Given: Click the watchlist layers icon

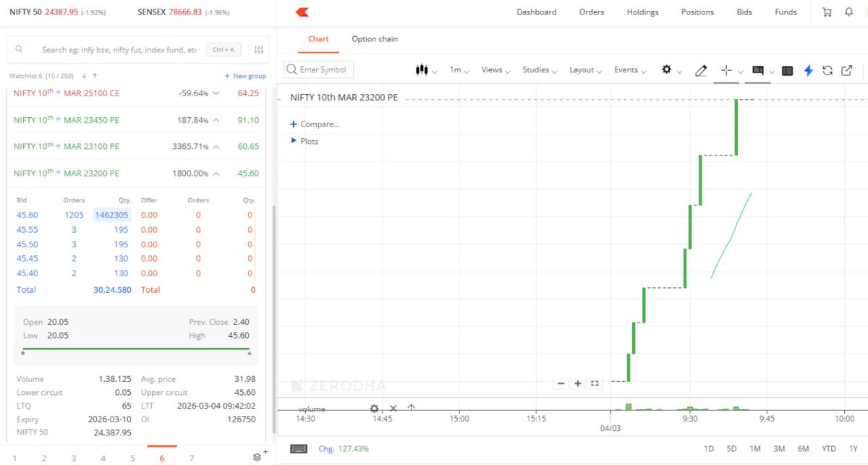Looking at the screenshot, I should pyautogui.click(x=258, y=456).
